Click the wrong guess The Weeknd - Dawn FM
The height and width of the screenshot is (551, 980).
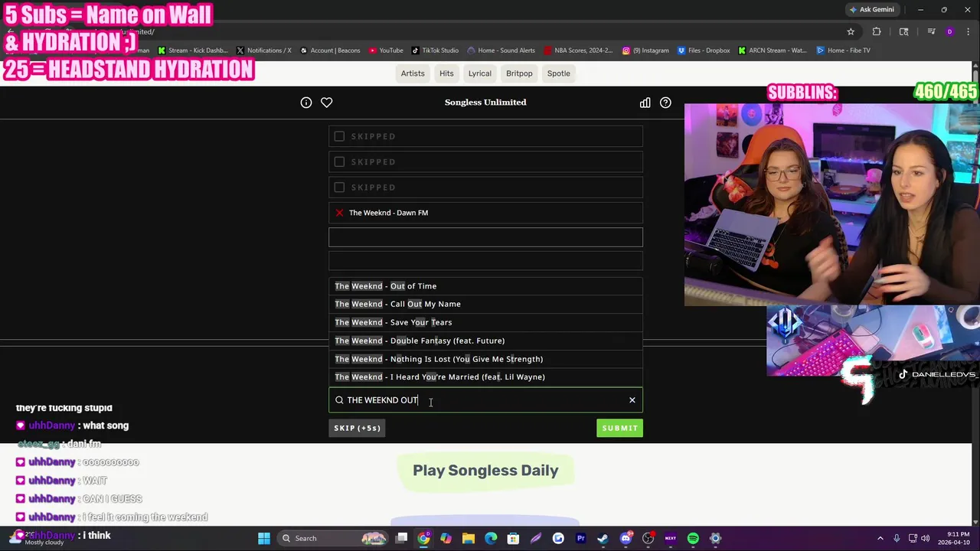[485, 213]
